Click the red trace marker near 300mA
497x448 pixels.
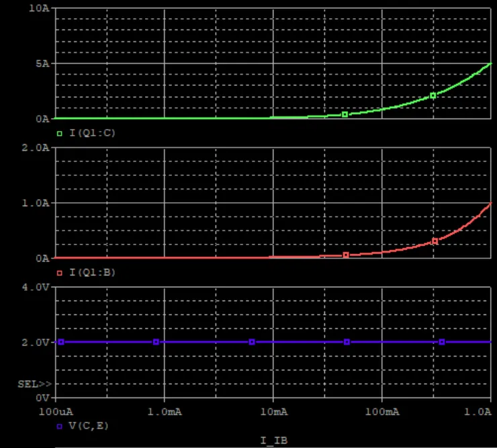pos(435,241)
